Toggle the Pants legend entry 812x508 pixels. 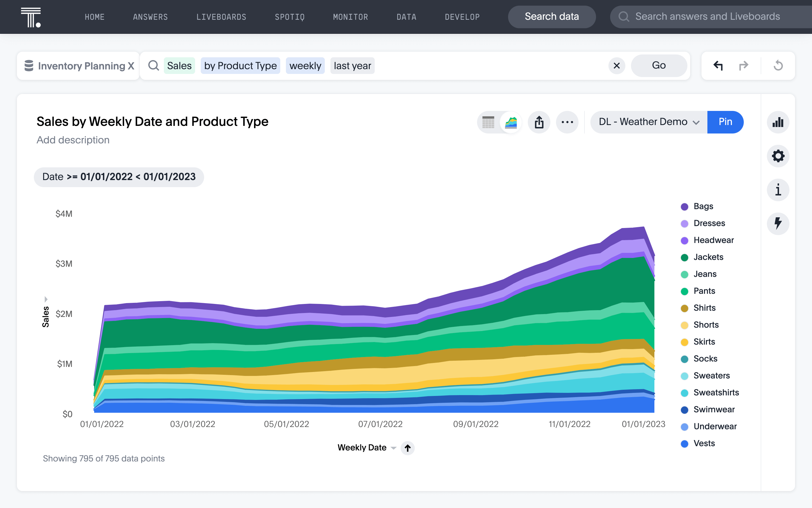click(698, 291)
